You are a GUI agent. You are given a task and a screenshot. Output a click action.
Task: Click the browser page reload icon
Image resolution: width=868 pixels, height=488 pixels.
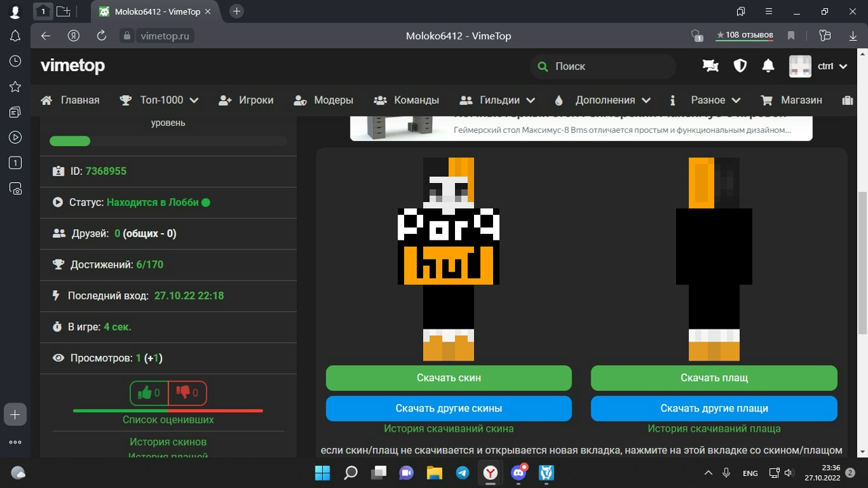click(102, 36)
